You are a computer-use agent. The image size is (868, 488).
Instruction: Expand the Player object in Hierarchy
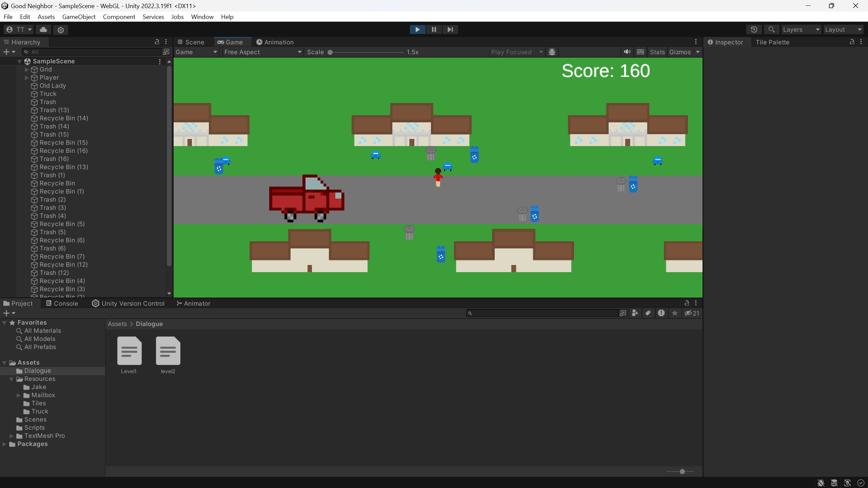tap(27, 78)
